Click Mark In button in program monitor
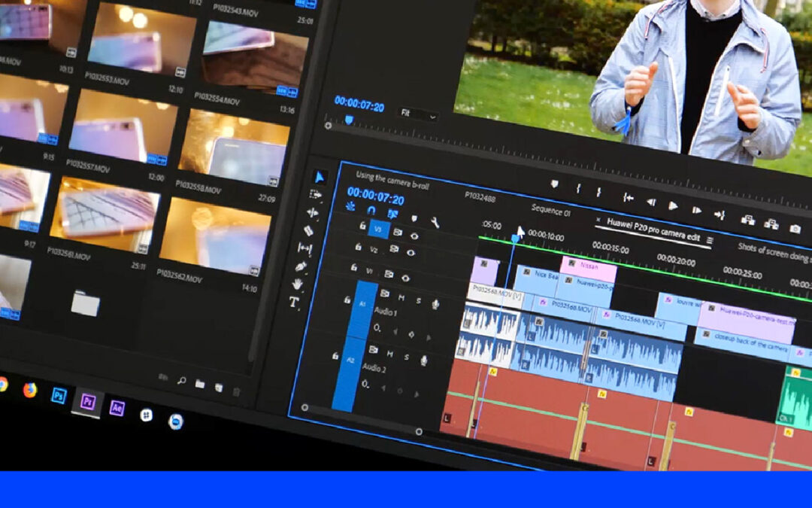The height and width of the screenshot is (508, 812). click(578, 189)
